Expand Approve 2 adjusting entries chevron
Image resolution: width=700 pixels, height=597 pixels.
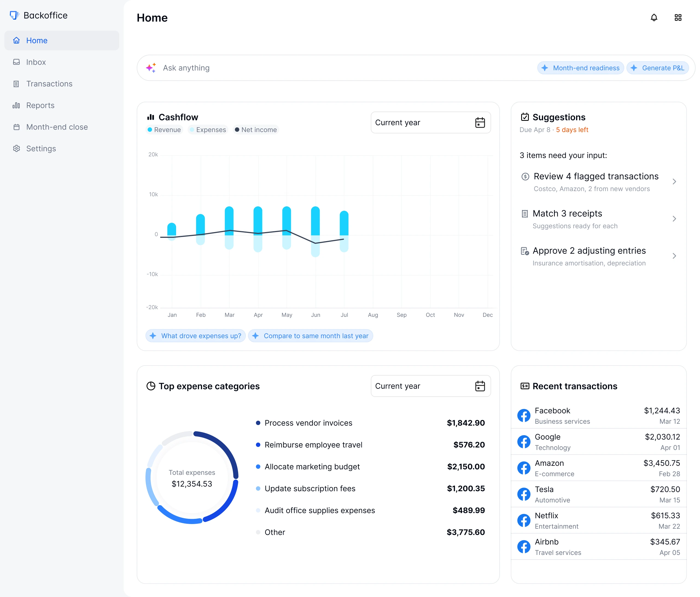[674, 256]
